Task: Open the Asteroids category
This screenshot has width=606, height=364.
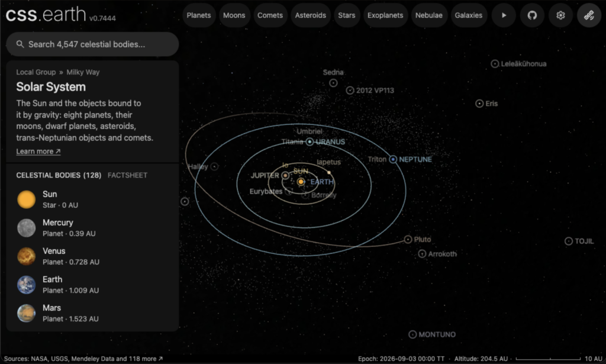Action: point(310,15)
